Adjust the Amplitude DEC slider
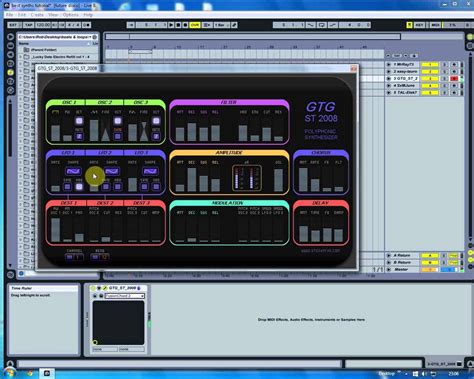 (192, 179)
